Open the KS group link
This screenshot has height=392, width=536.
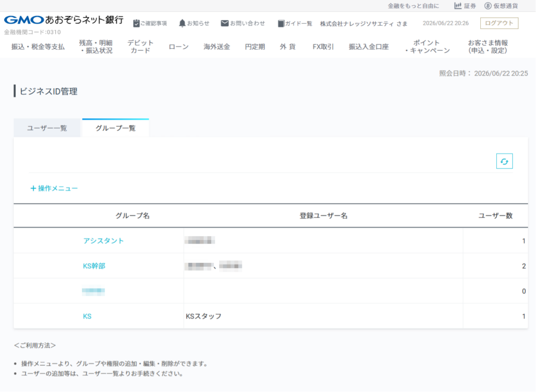coord(87,316)
